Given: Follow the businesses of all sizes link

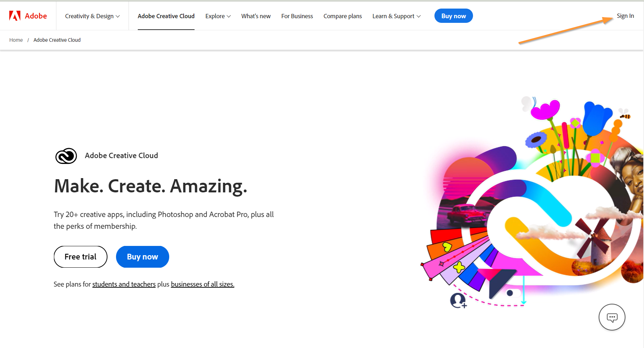Looking at the screenshot, I should (202, 284).
